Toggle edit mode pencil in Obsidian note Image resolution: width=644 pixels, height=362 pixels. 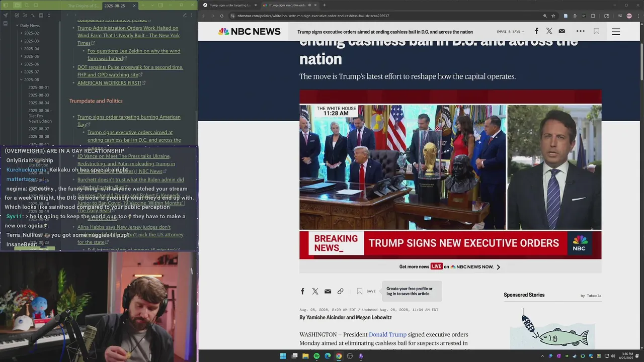pyautogui.click(x=185, y=15)
